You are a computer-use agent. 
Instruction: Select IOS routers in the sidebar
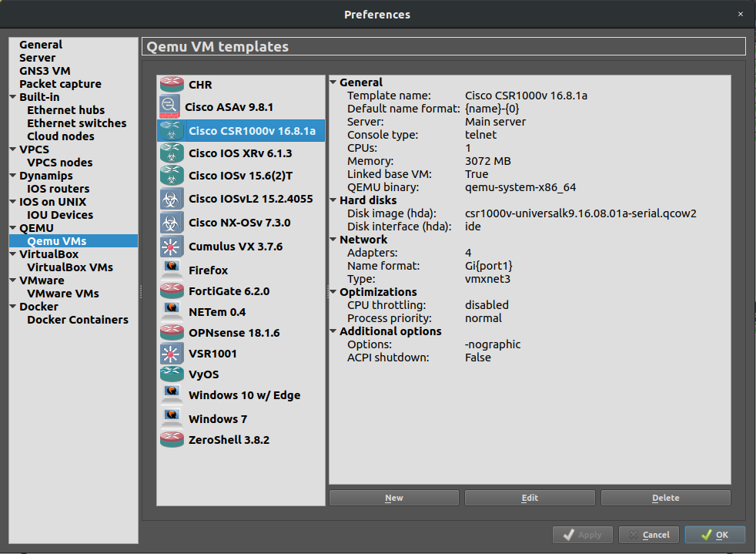(58, 189)
